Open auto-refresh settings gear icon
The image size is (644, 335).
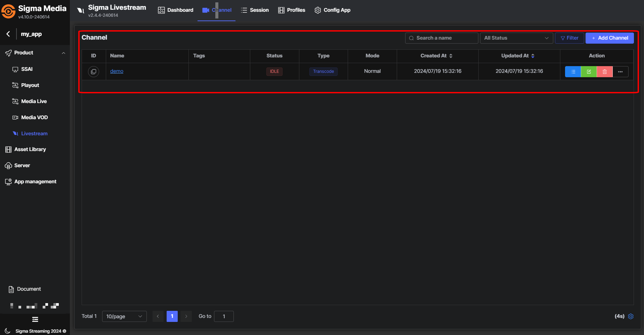pyautogui.click(x=631, y=316)
